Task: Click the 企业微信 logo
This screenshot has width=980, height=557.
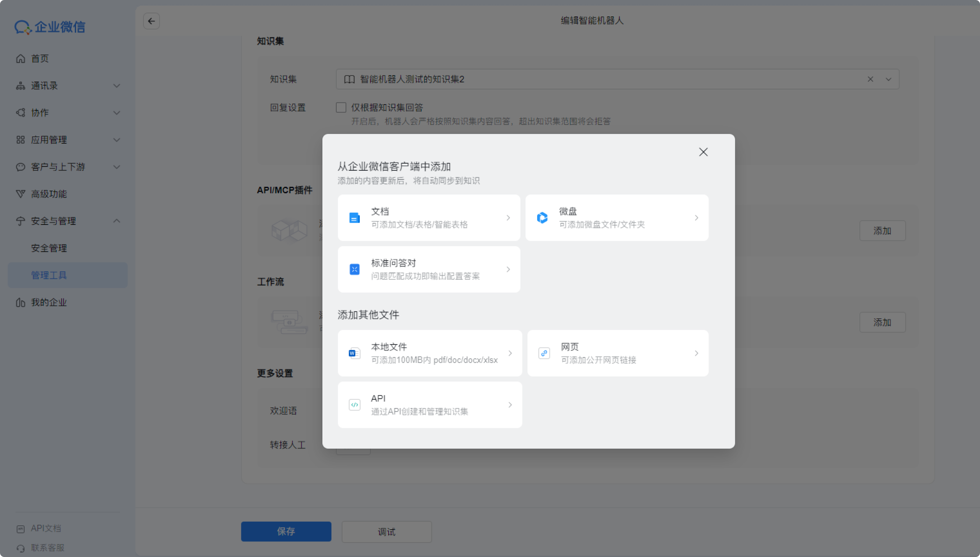Action: click(50, 27)
